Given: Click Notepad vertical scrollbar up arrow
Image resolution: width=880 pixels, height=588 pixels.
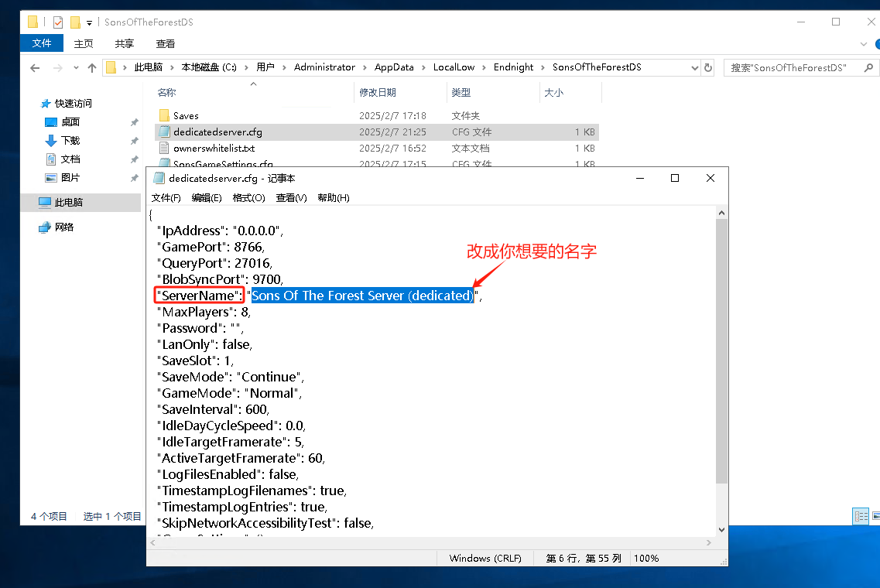Looking at the screenshot, I should click(x=722, y=214).
